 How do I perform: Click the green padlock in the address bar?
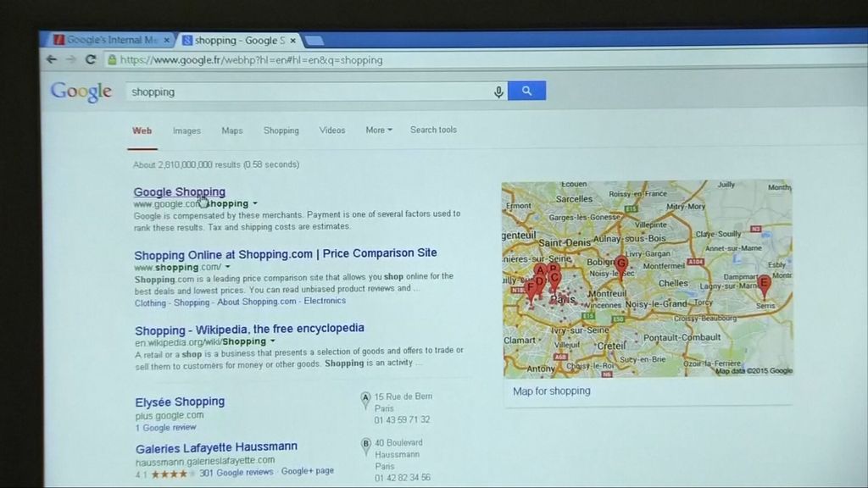112,60
